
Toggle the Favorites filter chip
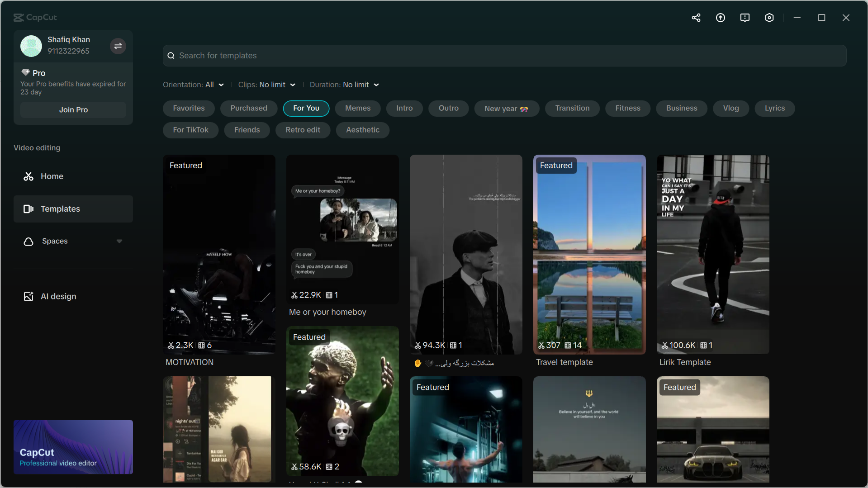[189, 108]
